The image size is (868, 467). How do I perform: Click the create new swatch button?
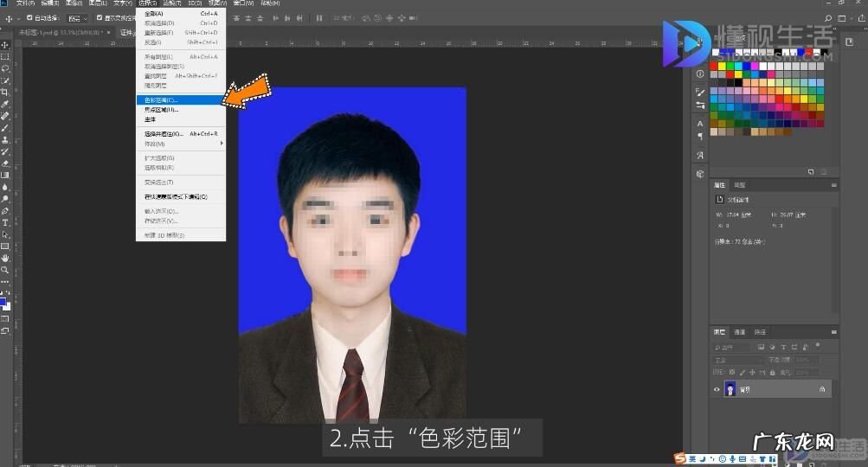811,172
